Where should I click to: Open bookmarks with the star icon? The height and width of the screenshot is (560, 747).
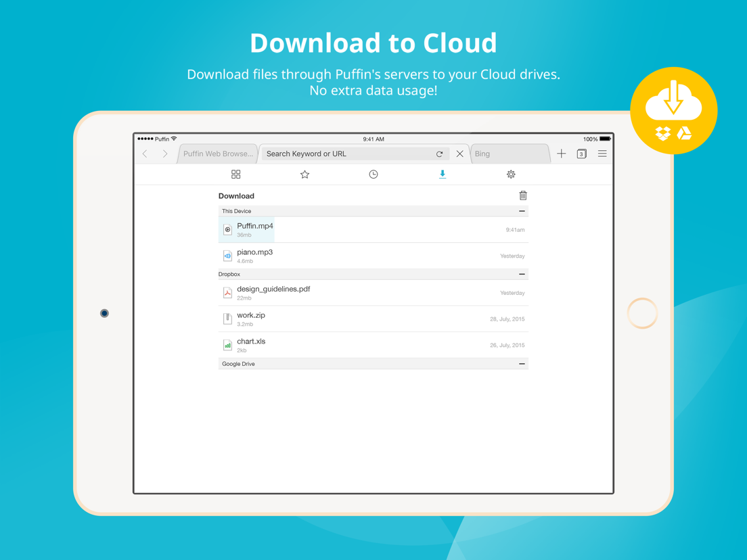pos(305,174)
